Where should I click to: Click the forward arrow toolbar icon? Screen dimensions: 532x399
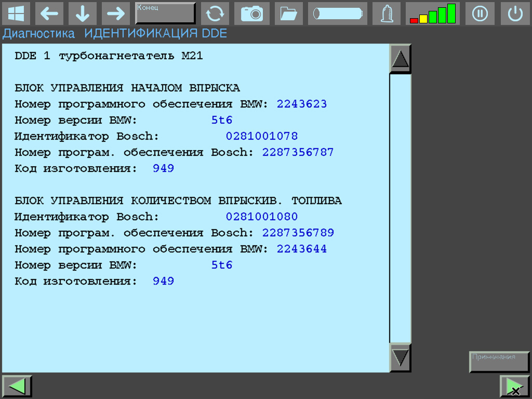116,14
